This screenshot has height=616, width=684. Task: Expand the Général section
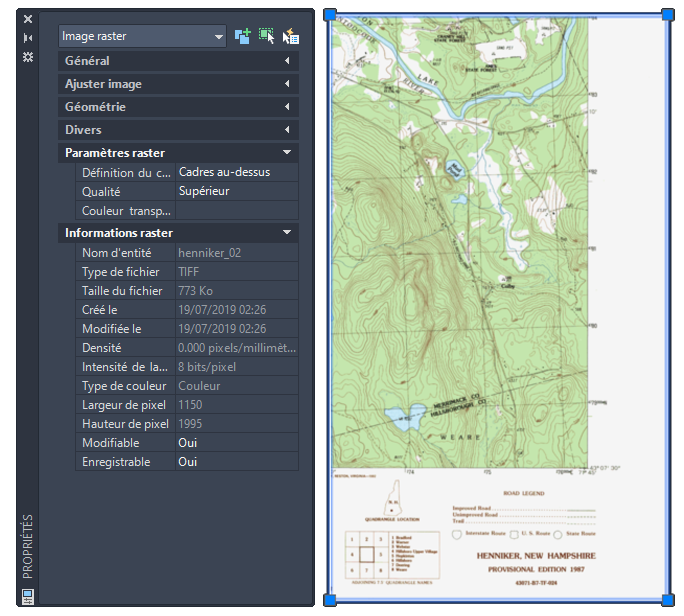click(178, 61)
